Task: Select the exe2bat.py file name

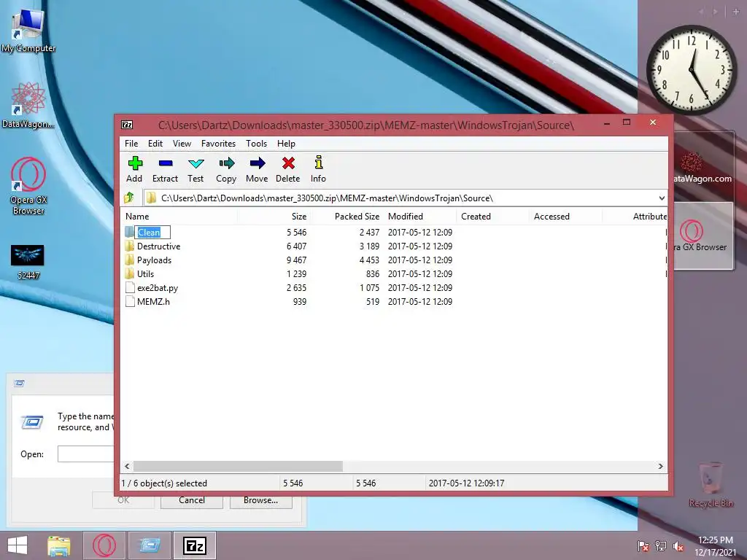Action: pos(158,287)
